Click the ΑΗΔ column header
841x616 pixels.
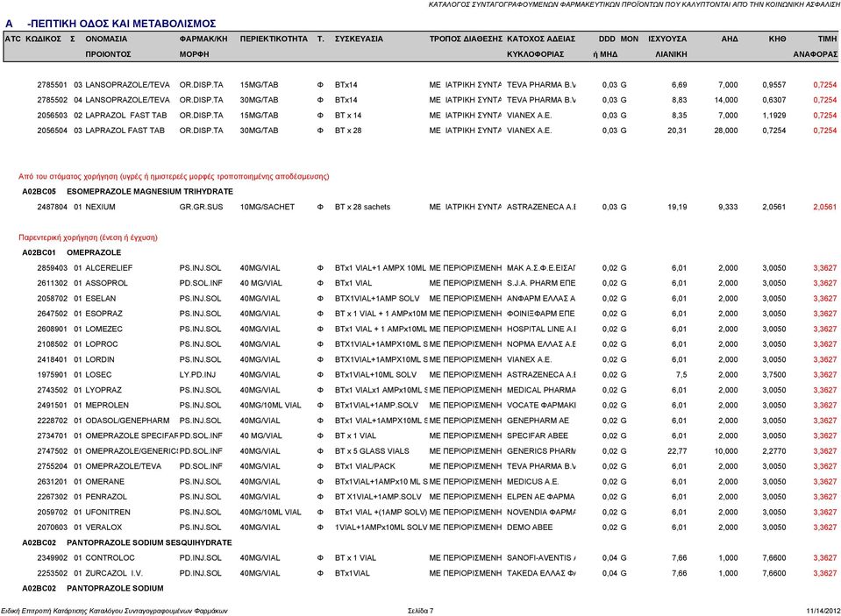tap(730, 39)
